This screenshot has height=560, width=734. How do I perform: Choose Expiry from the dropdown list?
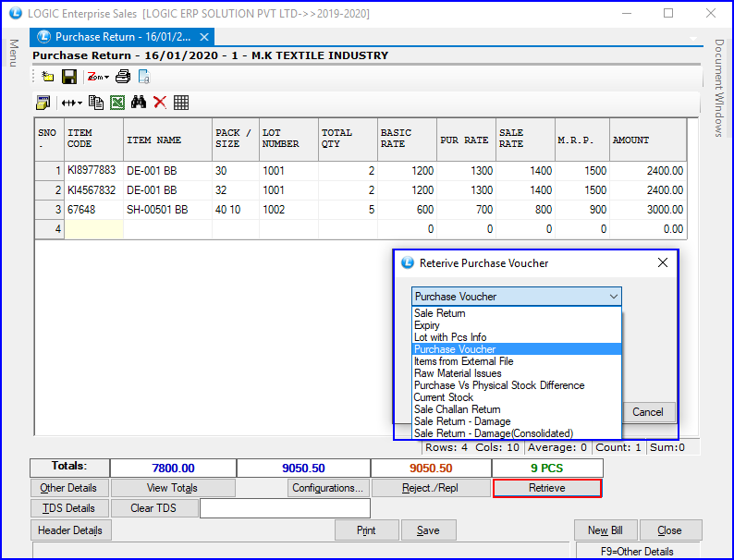click(x=517, y=325)
